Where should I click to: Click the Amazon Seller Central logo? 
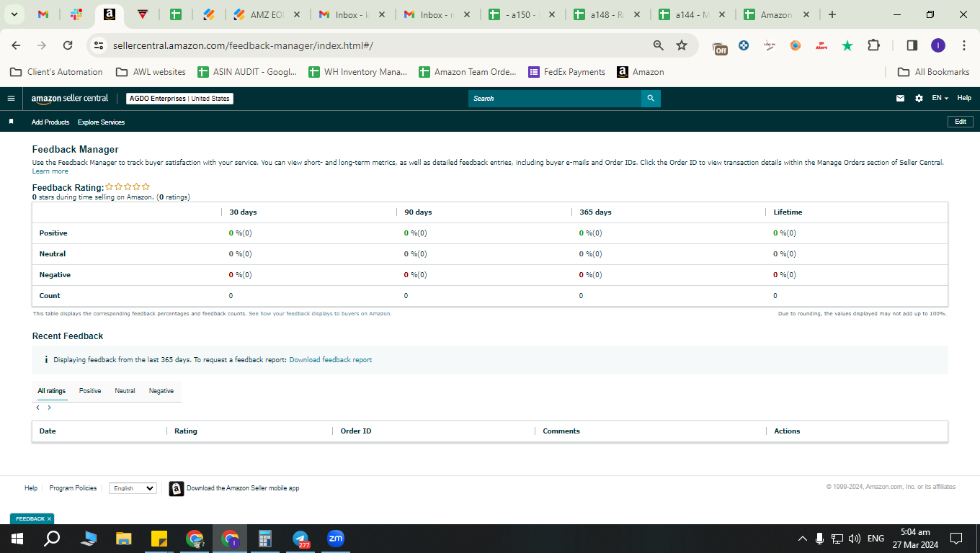point(70,99)
